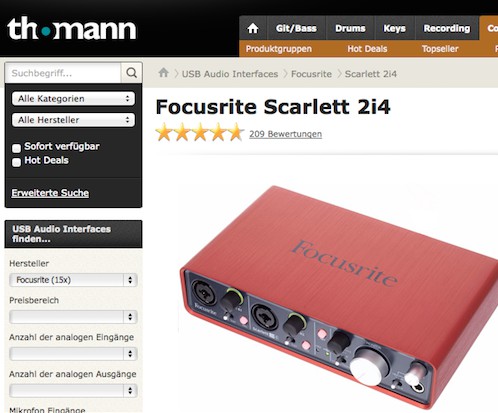Enable the Sofort verfügbar checkbox
498x413 pixels.
(16, 148)
